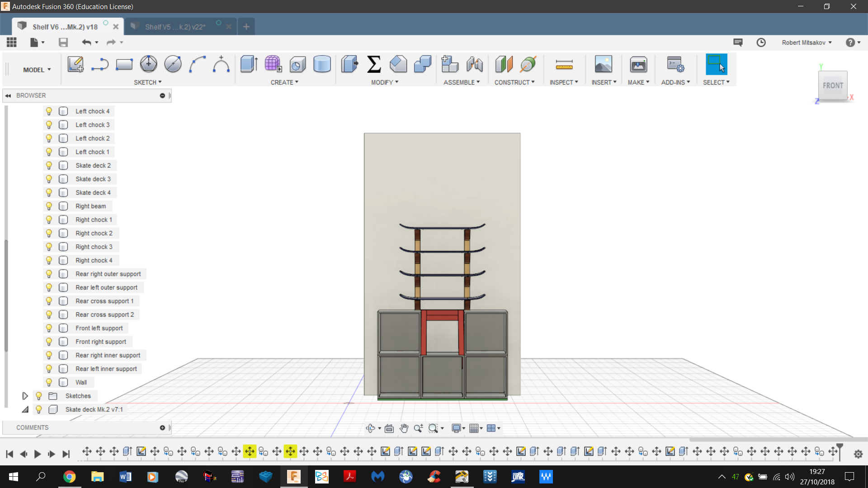Open the SKETCH dropdown menu

click(147, 82)
